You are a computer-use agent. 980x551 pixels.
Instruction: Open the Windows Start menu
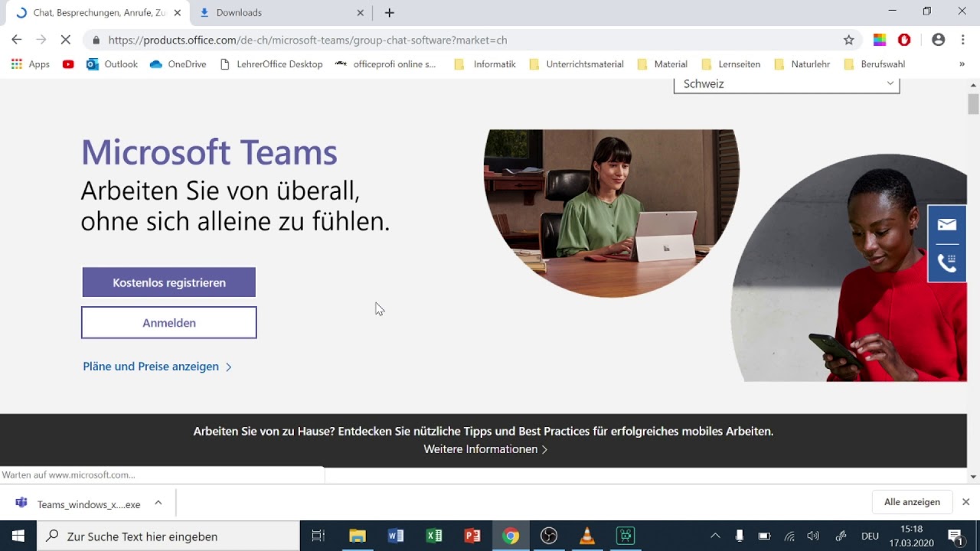(18, 536)
